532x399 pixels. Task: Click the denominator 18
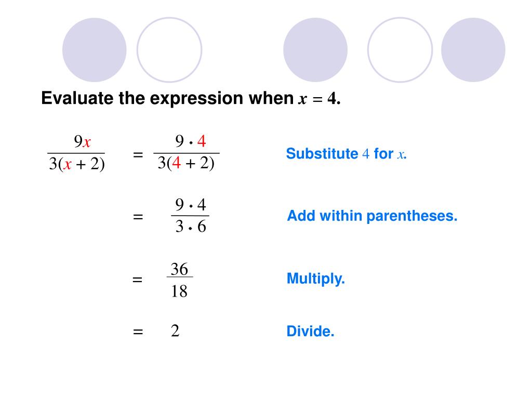click(179, 291)
